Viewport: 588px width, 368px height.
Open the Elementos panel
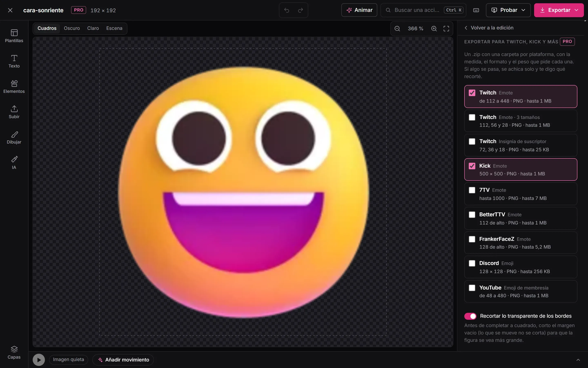point(14,87)
